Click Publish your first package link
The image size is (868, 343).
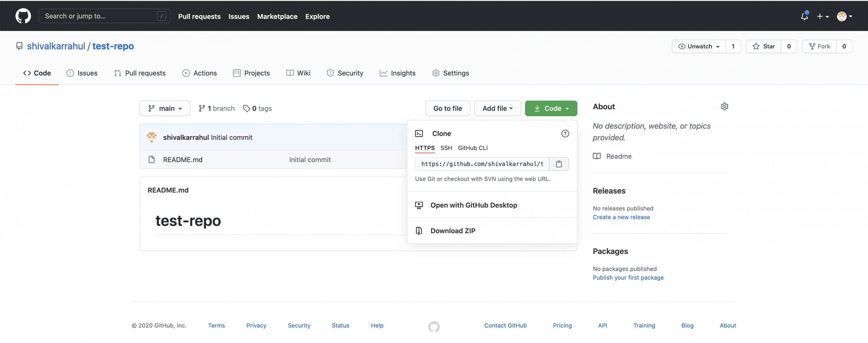coord(628,278)
